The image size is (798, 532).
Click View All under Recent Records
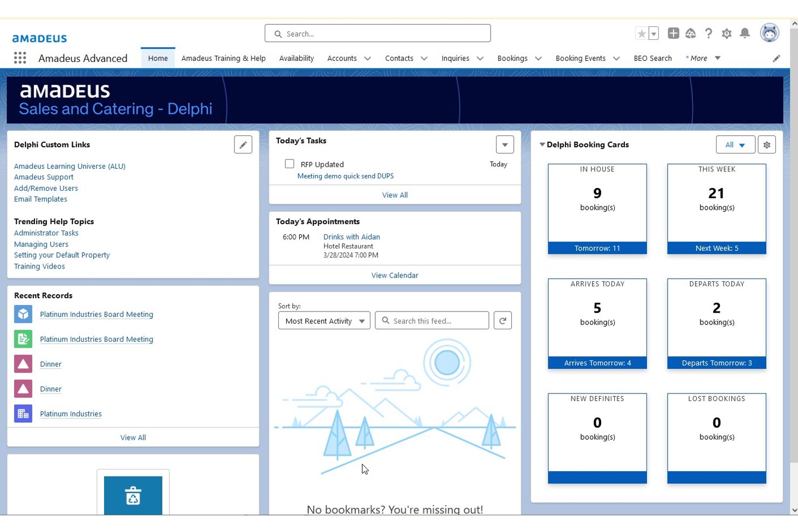coord(133,438)
